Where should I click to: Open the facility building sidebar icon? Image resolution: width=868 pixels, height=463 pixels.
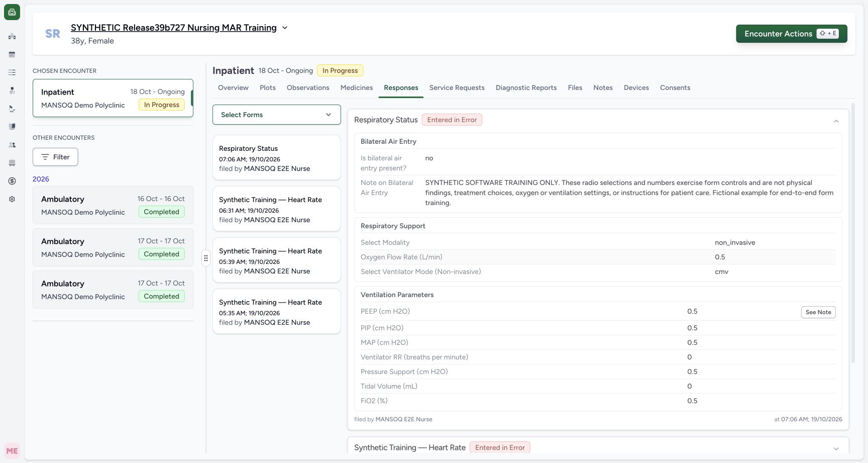point(12,36)
